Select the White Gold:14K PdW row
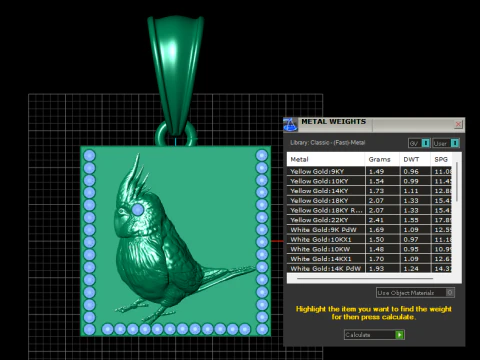This screenshot has width=480, height=360. click(369, 268)
